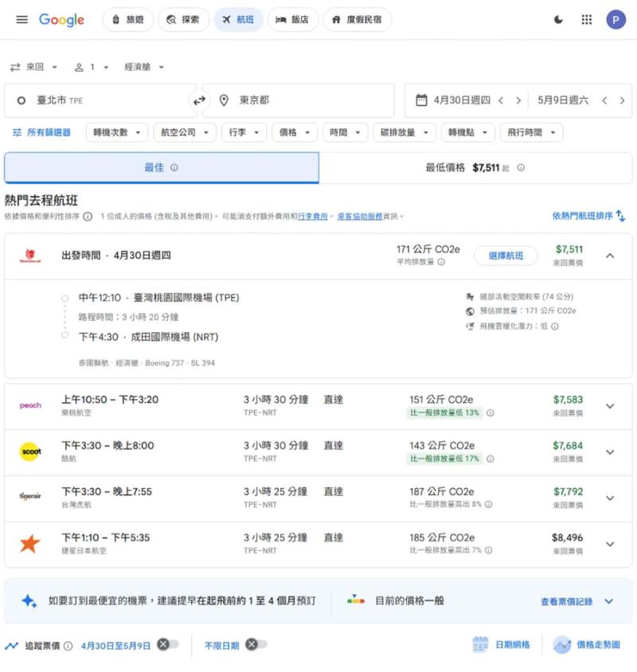
Task: Enable the 不限日期 tracking toggle
Action: (255, 647)
